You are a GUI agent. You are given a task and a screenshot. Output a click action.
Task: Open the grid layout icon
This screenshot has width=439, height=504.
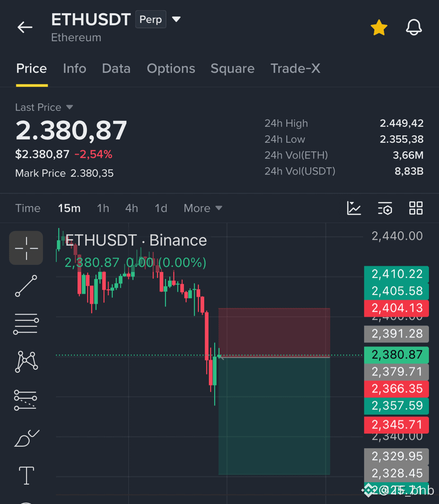coord(416,208)
